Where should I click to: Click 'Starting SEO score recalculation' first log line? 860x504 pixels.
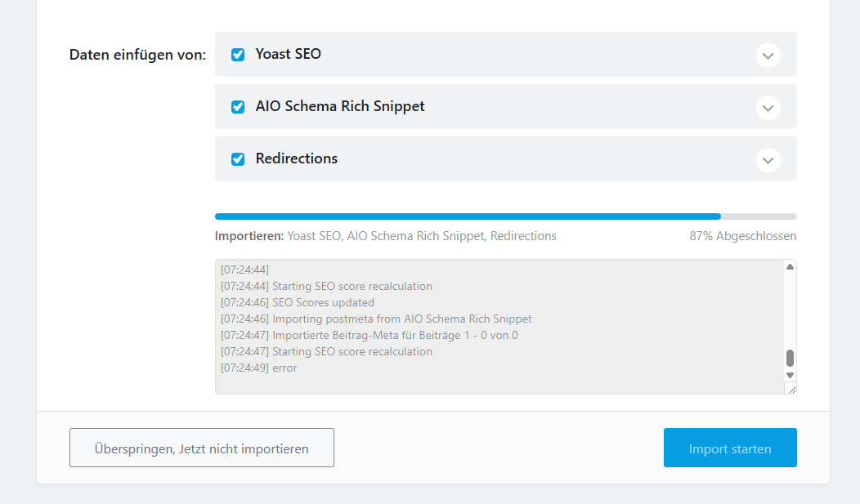pos(352,287)
